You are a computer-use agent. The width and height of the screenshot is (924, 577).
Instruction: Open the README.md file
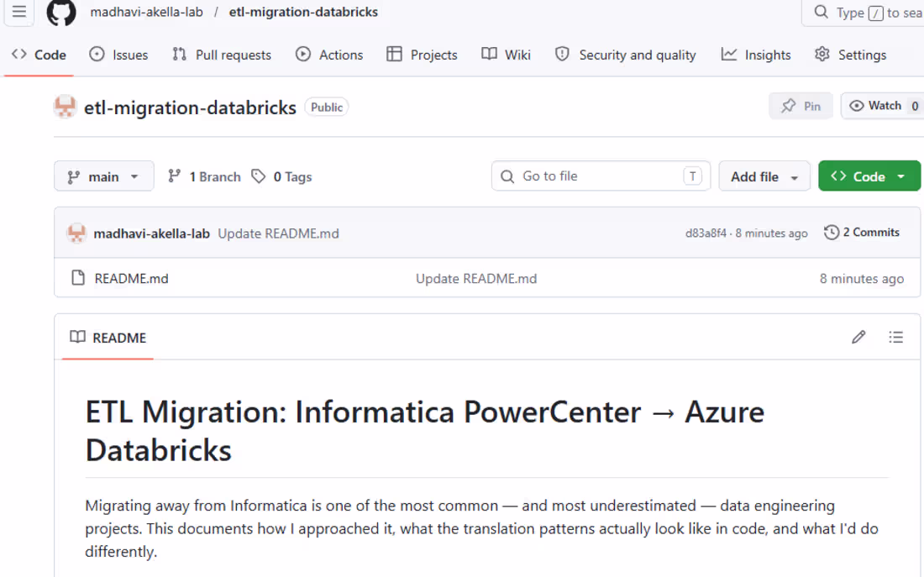(131, 278)
